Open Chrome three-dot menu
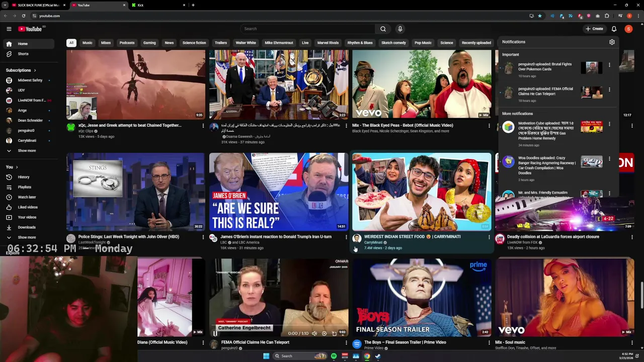Viewport: 644px width, 362px height. (638, 16)
